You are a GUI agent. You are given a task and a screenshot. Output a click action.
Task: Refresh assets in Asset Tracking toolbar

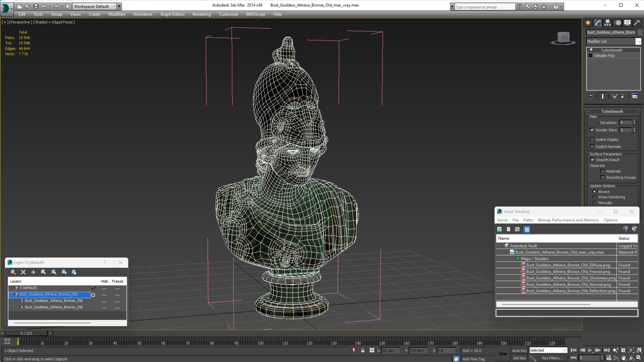[x=500, y=229]
